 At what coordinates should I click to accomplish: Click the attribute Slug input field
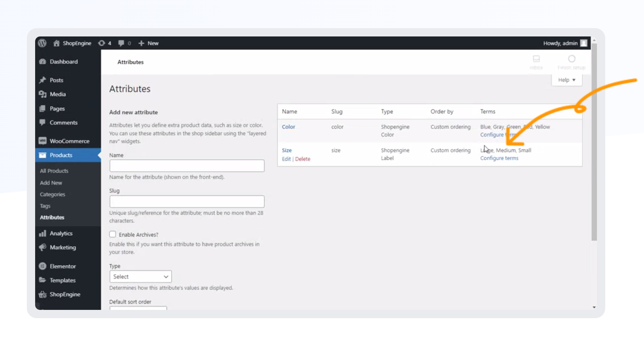187,202
